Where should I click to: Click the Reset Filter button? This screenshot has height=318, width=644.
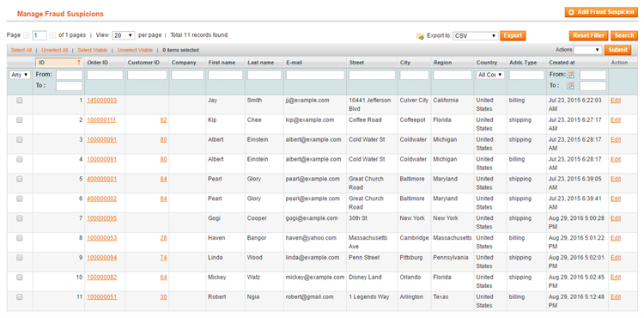click(588, 36)
